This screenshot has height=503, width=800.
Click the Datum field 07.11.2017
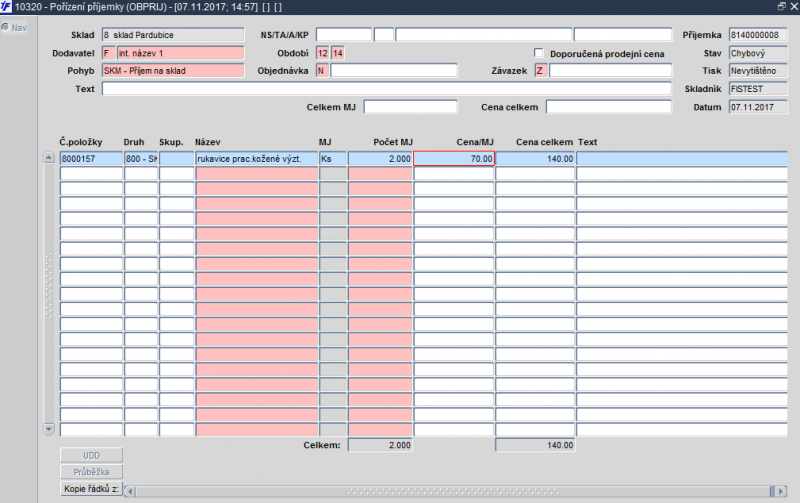(758, 107)
